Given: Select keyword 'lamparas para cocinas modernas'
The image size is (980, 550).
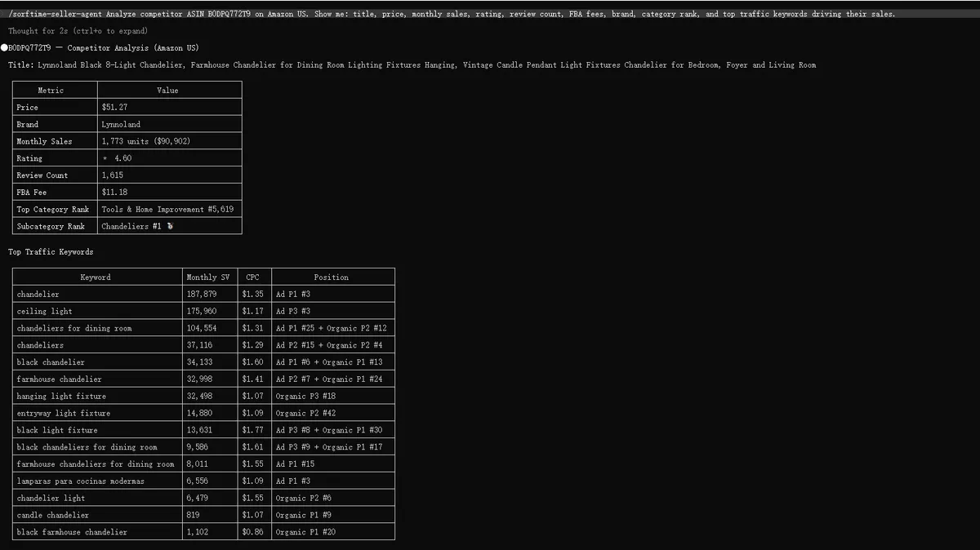Looking at the screenshot, I should coord(81,481).
